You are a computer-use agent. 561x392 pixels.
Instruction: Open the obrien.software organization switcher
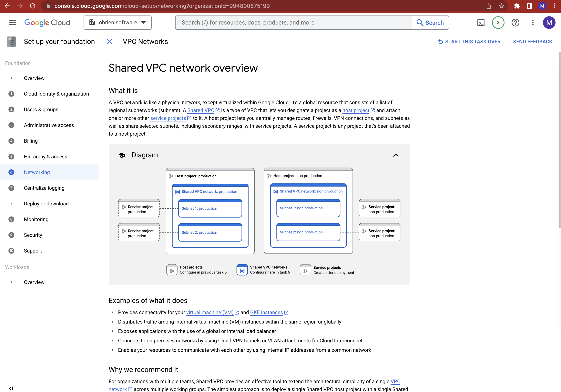click(x=117, y=23)
